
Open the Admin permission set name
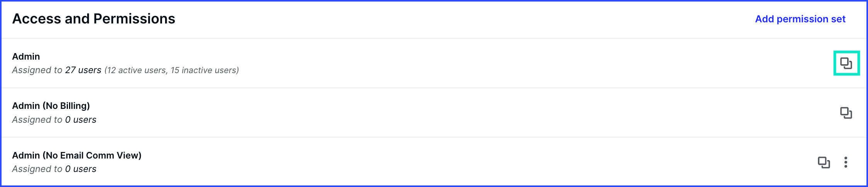coord(26,57)
